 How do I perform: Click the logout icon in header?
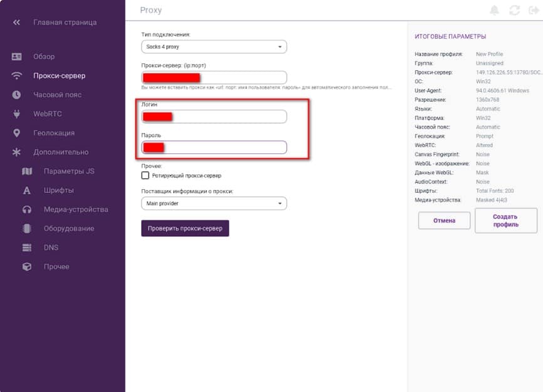pyautogui.click(x=534, y=10)
